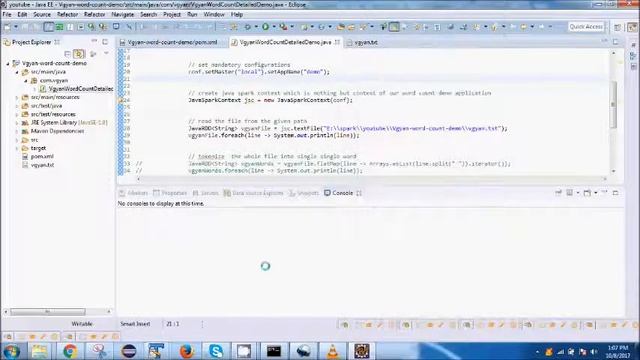The height and width of the screenshot is (360, 640).
Task: Select VgyanWordCountDetailed file in Project Explorer
Action: pos(81,89)
